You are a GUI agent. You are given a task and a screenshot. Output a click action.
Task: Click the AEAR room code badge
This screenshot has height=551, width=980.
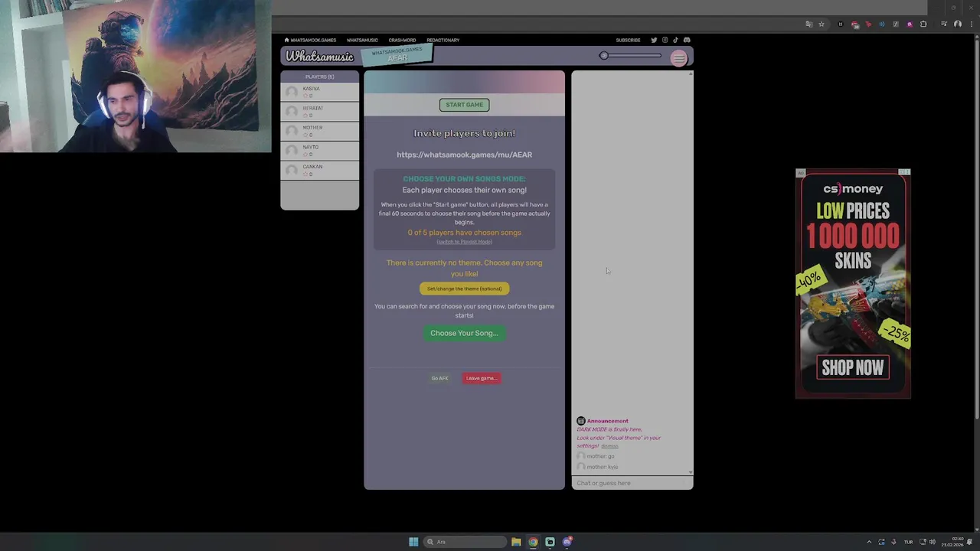click(397, 55)
